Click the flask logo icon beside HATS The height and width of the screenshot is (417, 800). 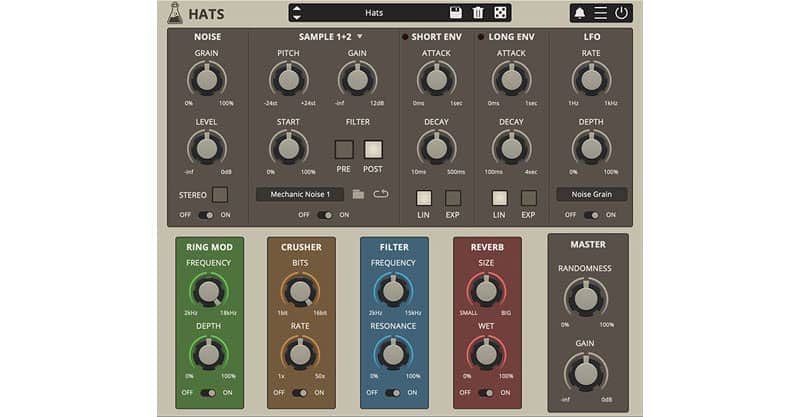[x=174, y=13]
